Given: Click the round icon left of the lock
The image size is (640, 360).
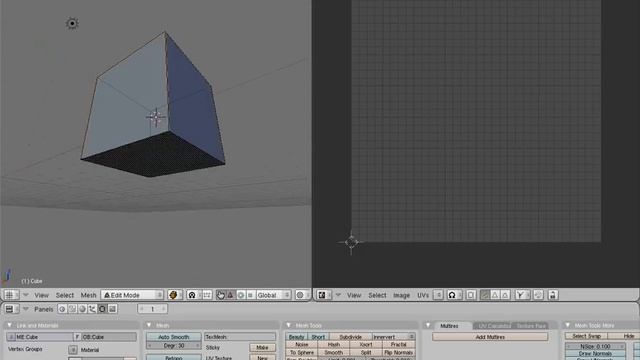Looking at the screenshot, I should 538,295.
